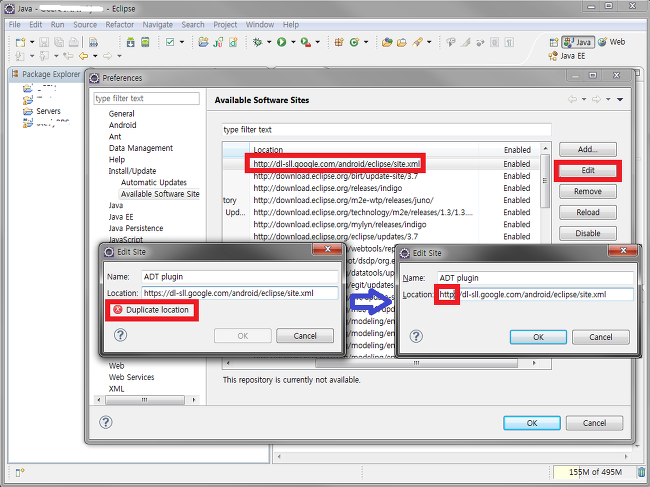Click the software sites filter text field

tap(386, 130)
